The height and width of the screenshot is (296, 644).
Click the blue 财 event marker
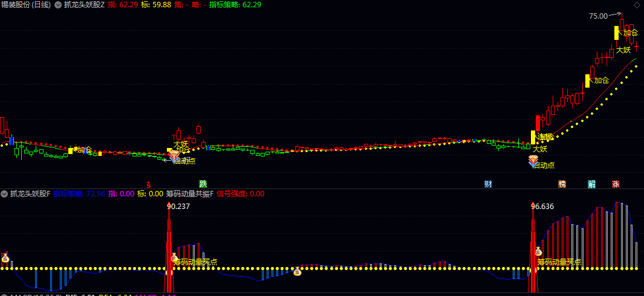(488, 184)
